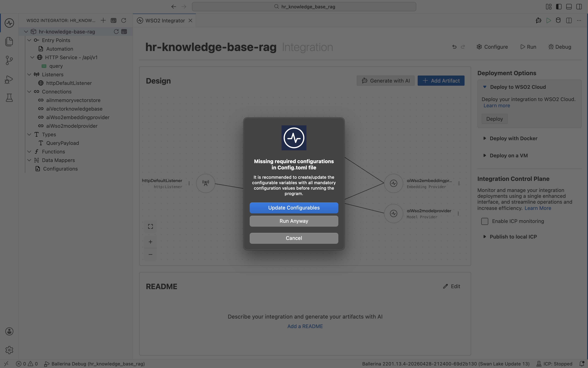The width and height of the screenshot is (588, 368).
Task: Go forward with the right arrow
Action: pos(184,7)
